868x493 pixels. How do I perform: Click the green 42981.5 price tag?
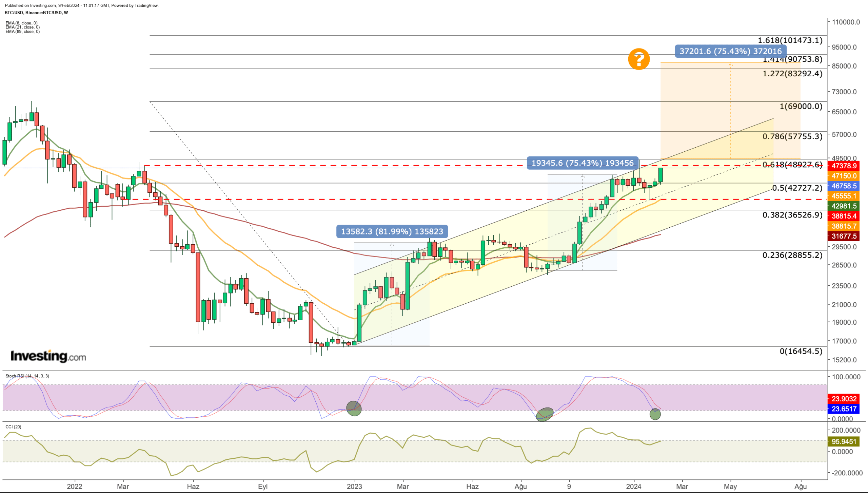844,206
